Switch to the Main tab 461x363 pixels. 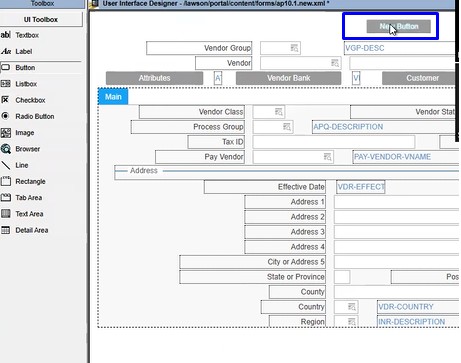(113, 97)
